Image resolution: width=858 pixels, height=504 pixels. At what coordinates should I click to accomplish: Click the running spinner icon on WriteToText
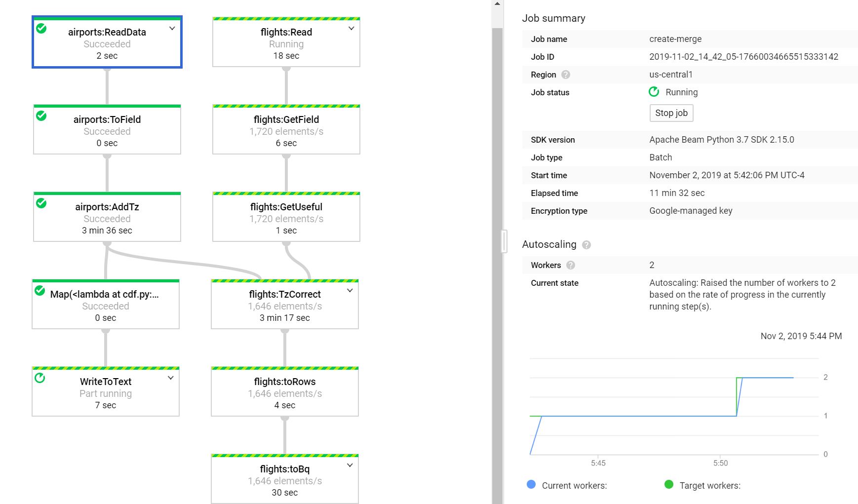pos(40,378)
